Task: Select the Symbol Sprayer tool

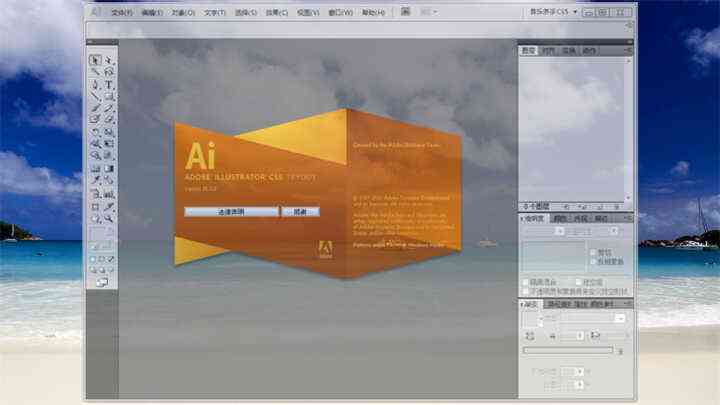Action: click(x=96, y=194)
